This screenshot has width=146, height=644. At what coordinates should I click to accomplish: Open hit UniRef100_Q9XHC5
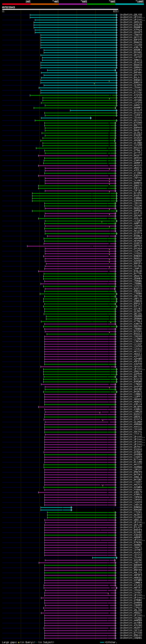pyautogui.click(x=131, y=32)
